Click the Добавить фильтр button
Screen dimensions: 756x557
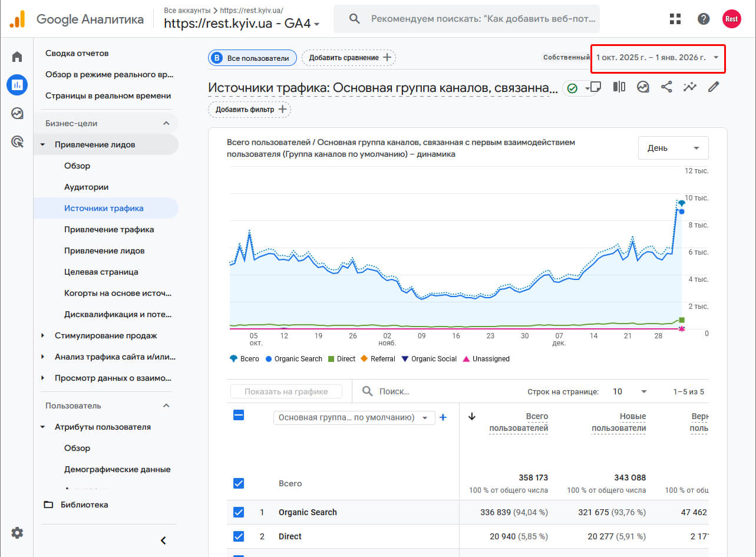pyautogui.click(x=249, y=110)
